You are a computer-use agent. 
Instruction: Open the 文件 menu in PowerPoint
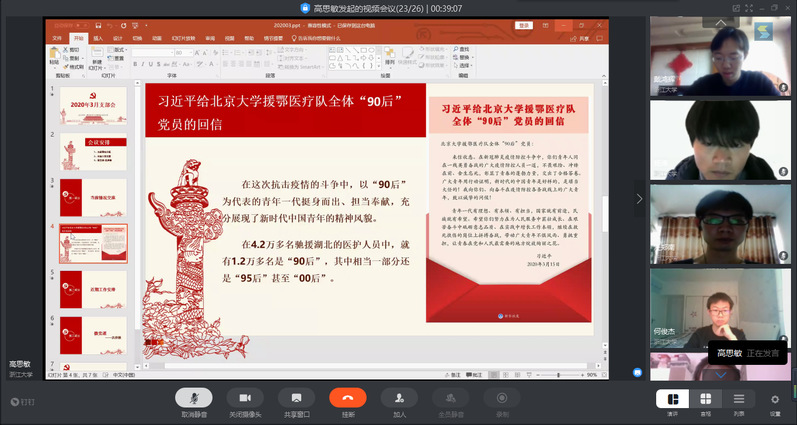point(56,38)
